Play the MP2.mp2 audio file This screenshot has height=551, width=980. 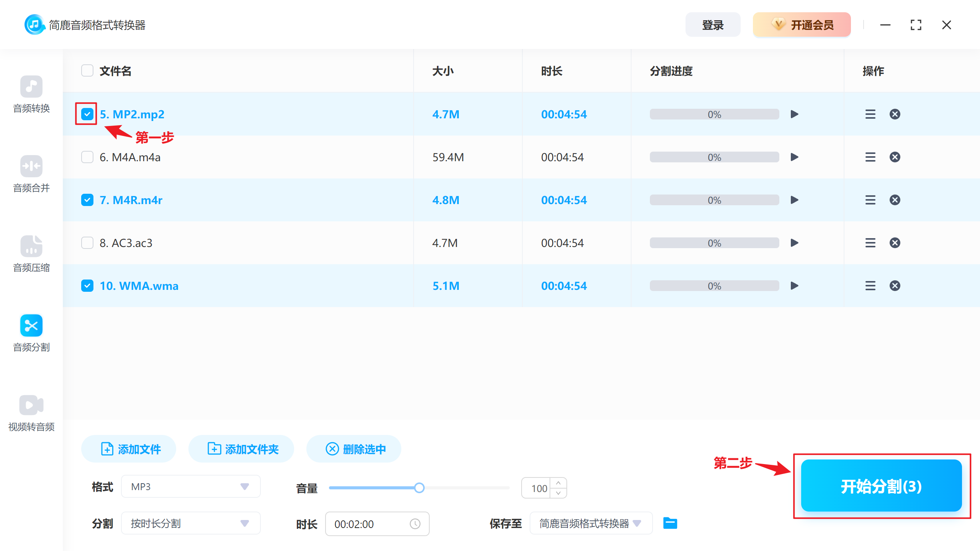pyautogui.click(x=794, y=114)
